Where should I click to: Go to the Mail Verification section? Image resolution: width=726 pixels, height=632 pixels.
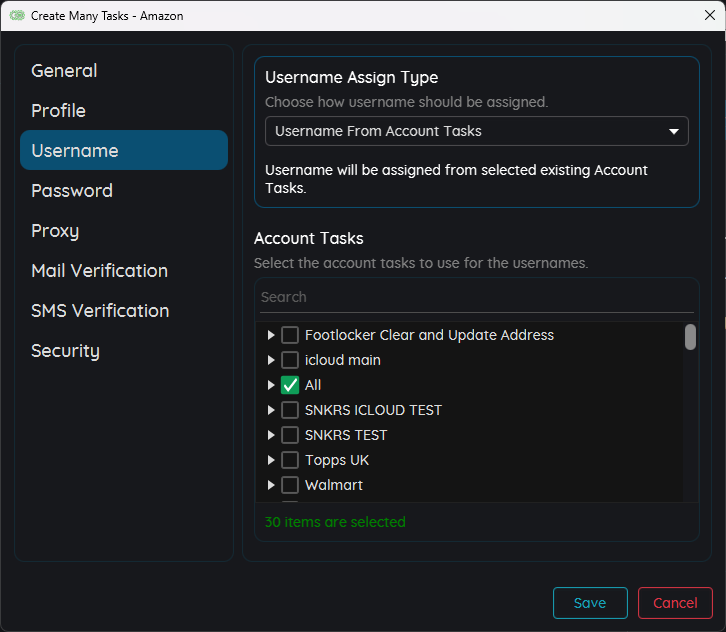point(99,271)
